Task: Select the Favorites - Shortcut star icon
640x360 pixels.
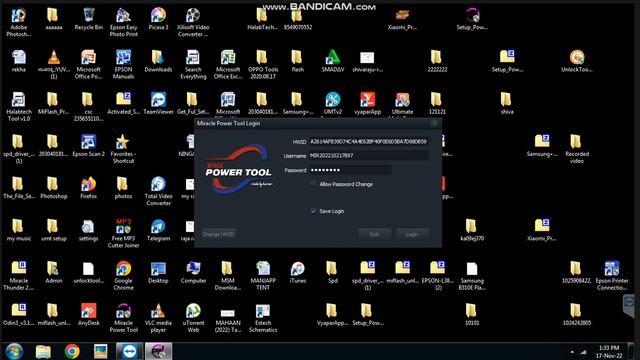Action: tap(123, 149)
